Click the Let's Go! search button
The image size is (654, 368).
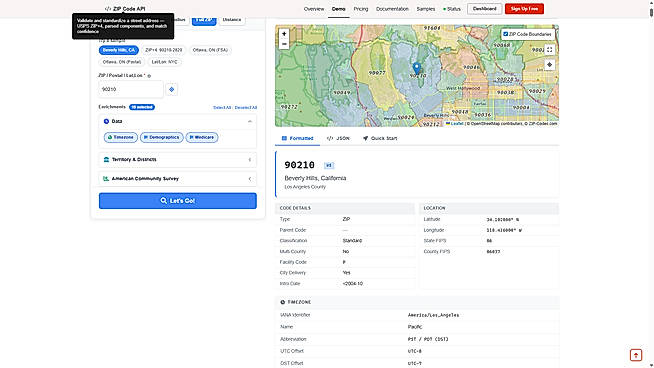(x=178, y=201)
